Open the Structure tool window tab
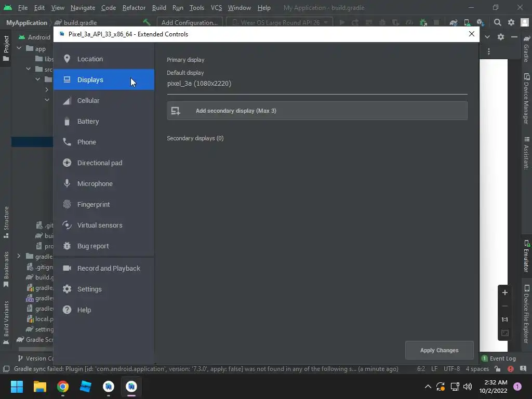This screenshot has width=532, height=399. (6, 222)
